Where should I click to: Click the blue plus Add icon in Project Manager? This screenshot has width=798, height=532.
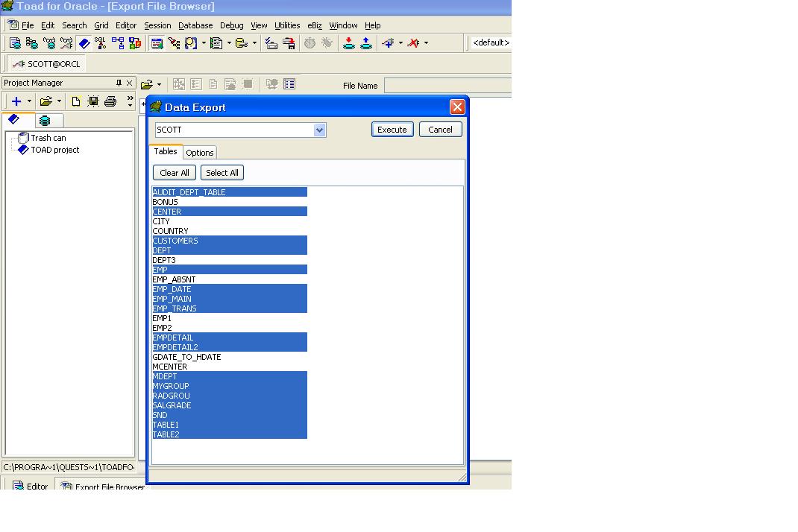pos(16,101)
